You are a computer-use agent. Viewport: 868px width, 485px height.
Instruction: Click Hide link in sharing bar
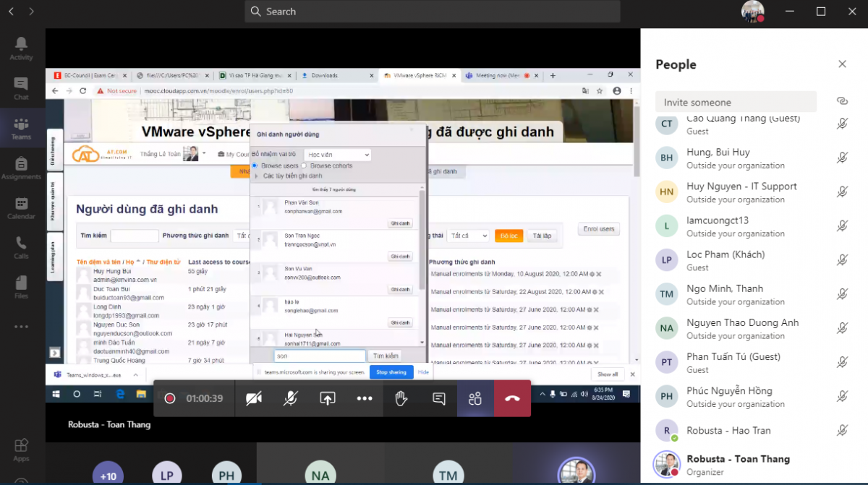point(423,372)
